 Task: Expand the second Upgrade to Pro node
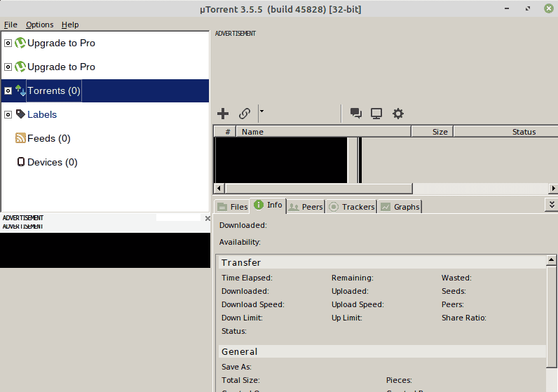8,67
